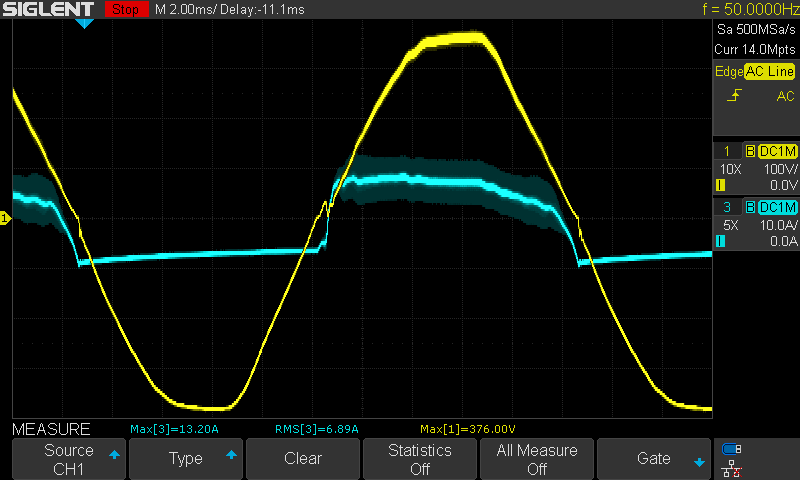The image size is (800, 480).
Task: Click channel 3 DC1M coupling label
Action: (778, 207)
